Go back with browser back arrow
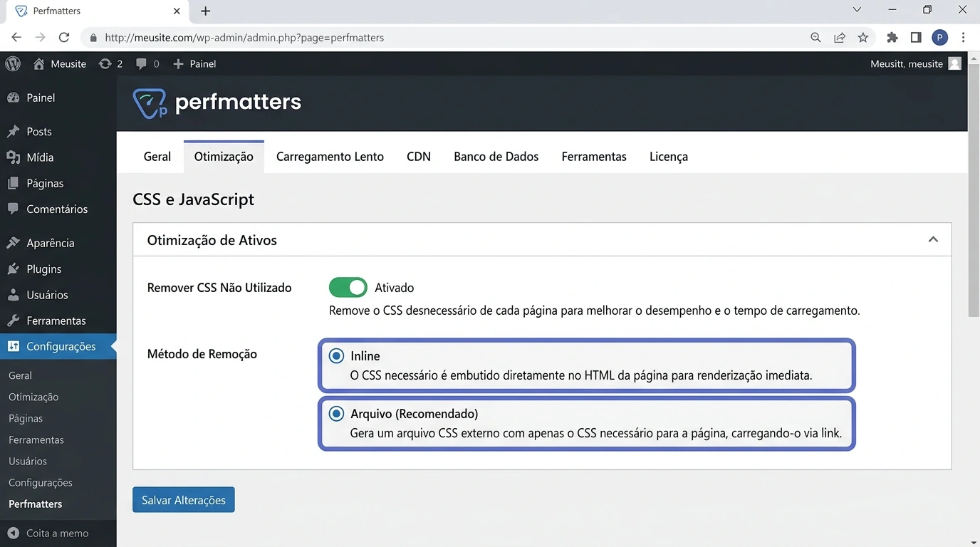The image size is (980, 547). tap(16, 38)
